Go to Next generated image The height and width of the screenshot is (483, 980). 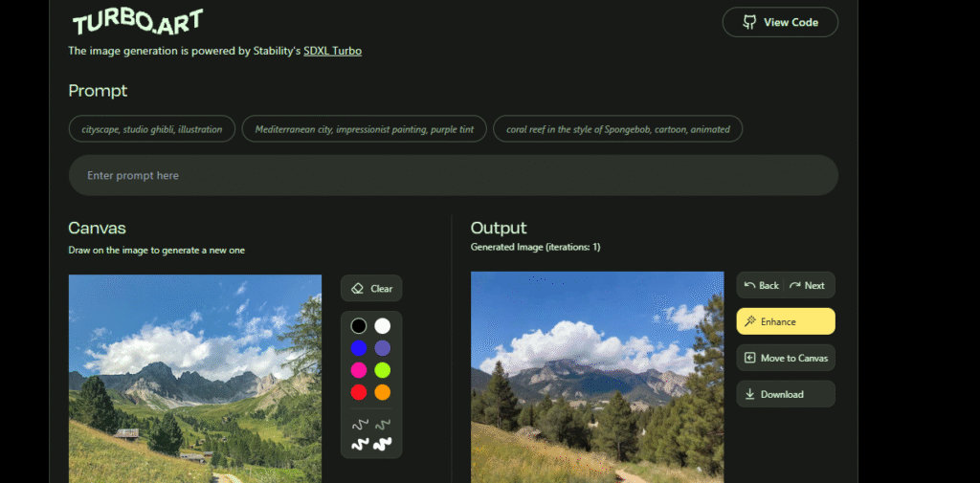[807, 285]
